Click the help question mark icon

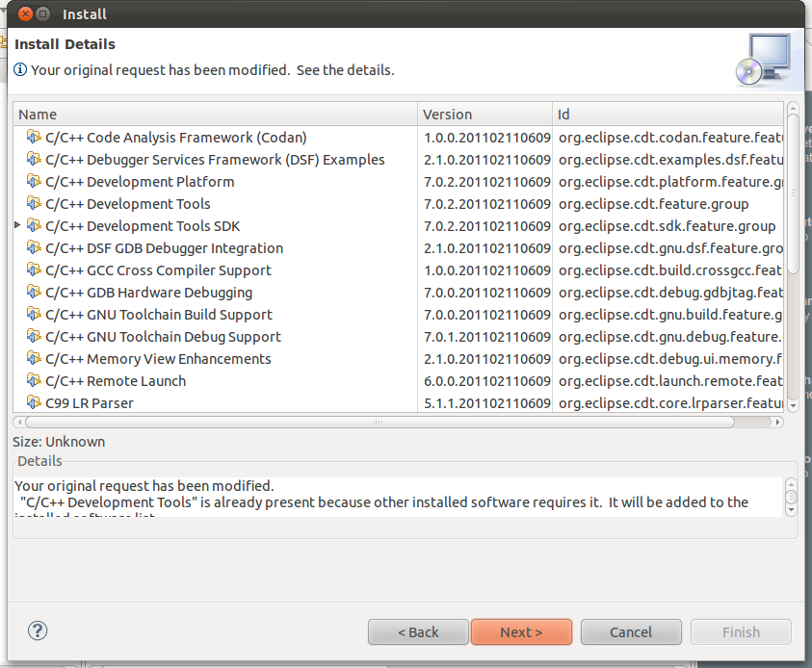38,631
